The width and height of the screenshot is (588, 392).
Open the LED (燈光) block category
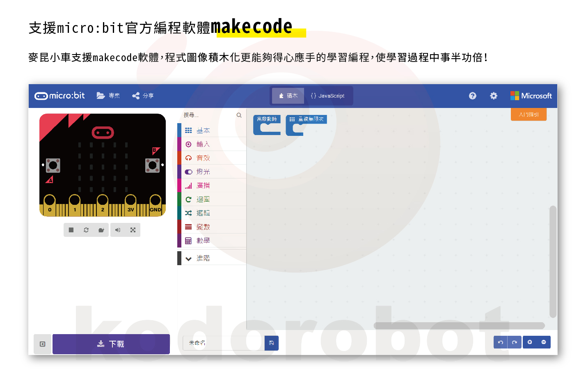click(212, 172)
